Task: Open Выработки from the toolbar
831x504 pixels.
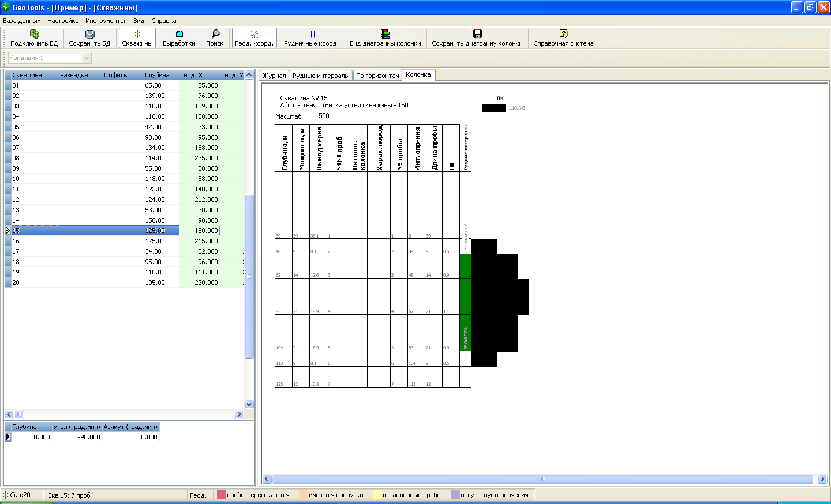Action: pos(179,38)
